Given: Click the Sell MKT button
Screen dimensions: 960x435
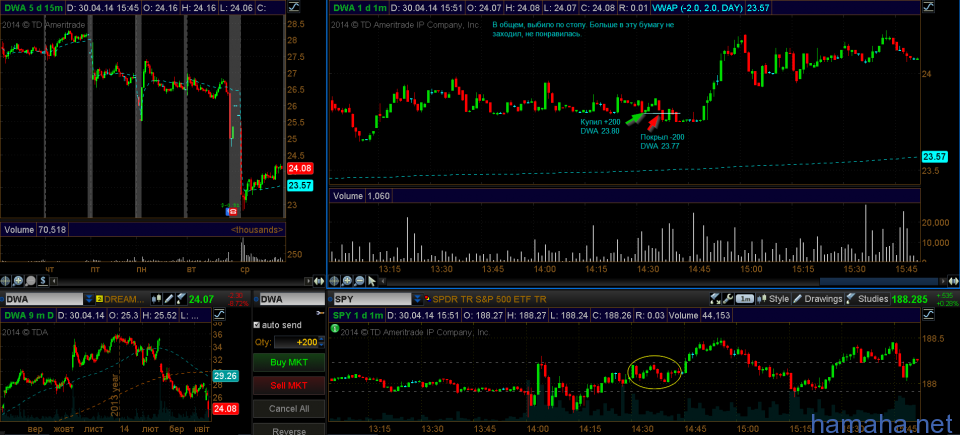Looking at the screenshot, I should click(x=289, y=385).
